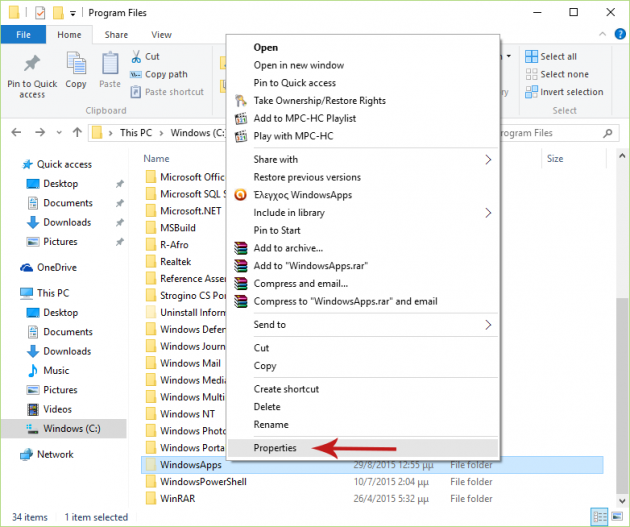Go up one folder level

pyautogui.click(x=77, y=132)
